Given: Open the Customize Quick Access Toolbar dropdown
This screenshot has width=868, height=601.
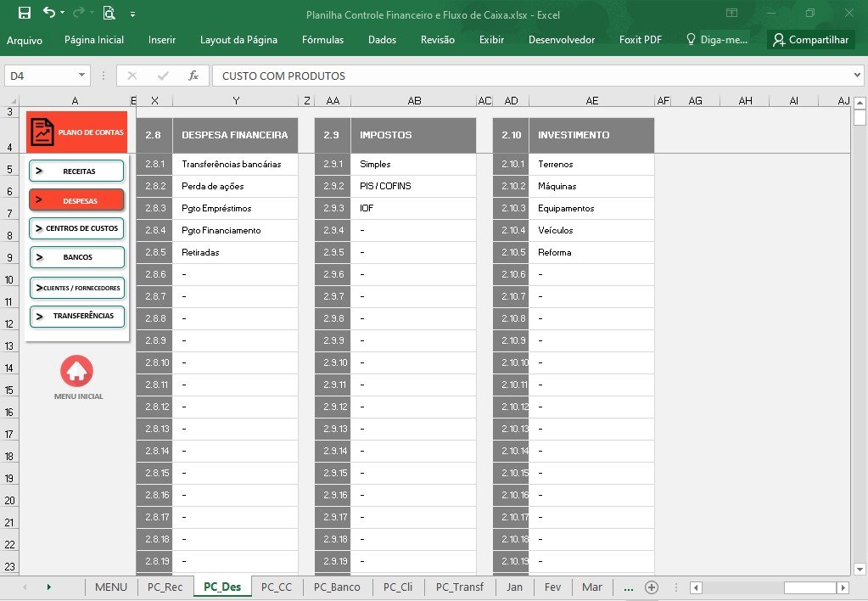Looking at the screenshot, I should pos(133,14).
